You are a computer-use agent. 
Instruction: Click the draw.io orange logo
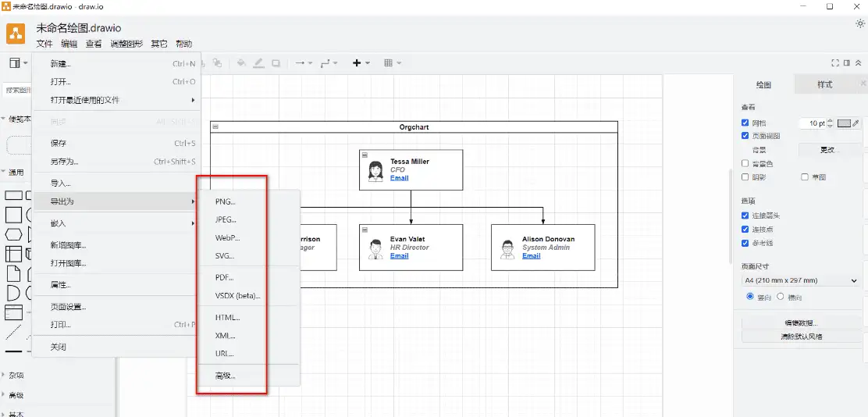pyautogui.click(x=17, y=34)
